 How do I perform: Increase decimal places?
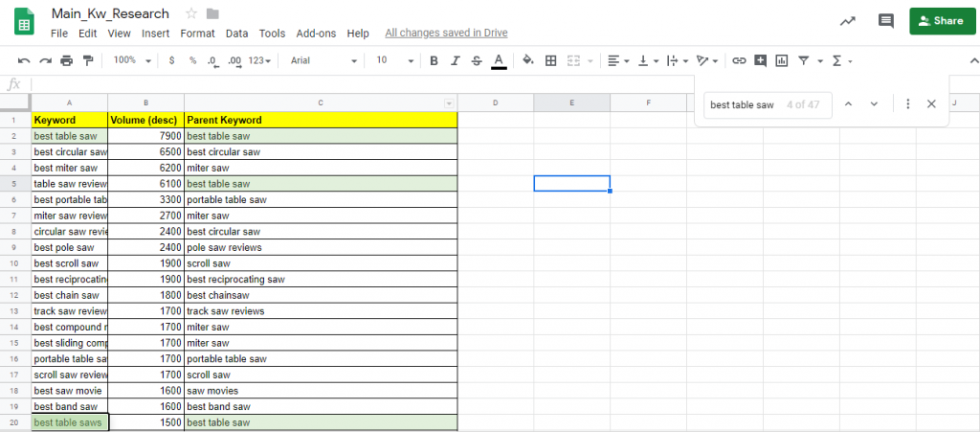235,60
